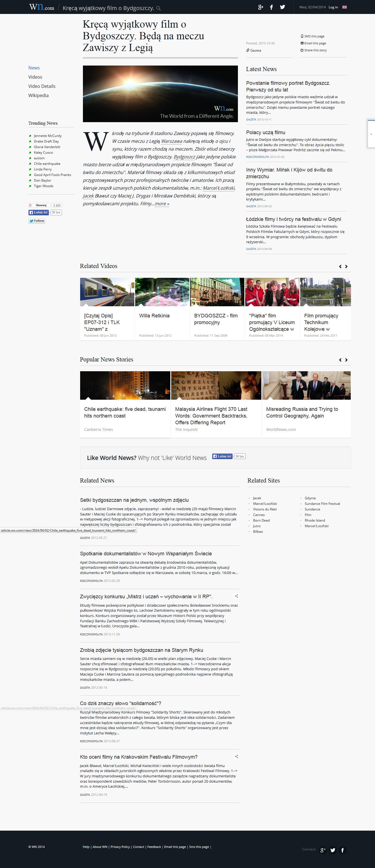Open related site Born Dead

[x=261, y=520]
